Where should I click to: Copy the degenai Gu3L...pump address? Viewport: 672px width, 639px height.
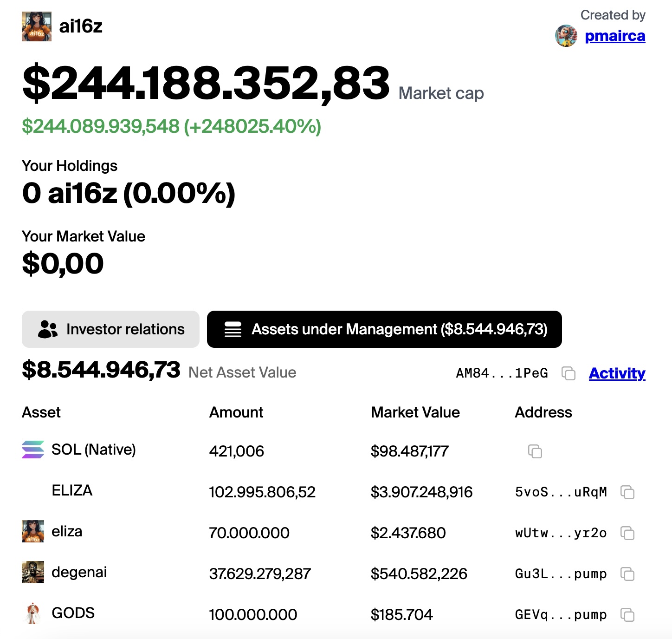pyautogui.click(x=627, y=574)
